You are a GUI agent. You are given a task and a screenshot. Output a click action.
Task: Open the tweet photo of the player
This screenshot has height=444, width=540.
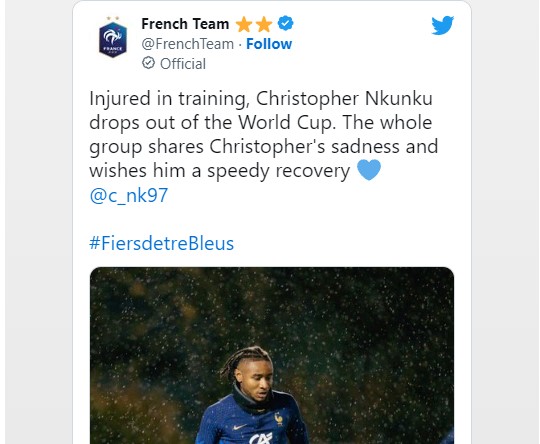pyautogui.click(x=272, y=355)
